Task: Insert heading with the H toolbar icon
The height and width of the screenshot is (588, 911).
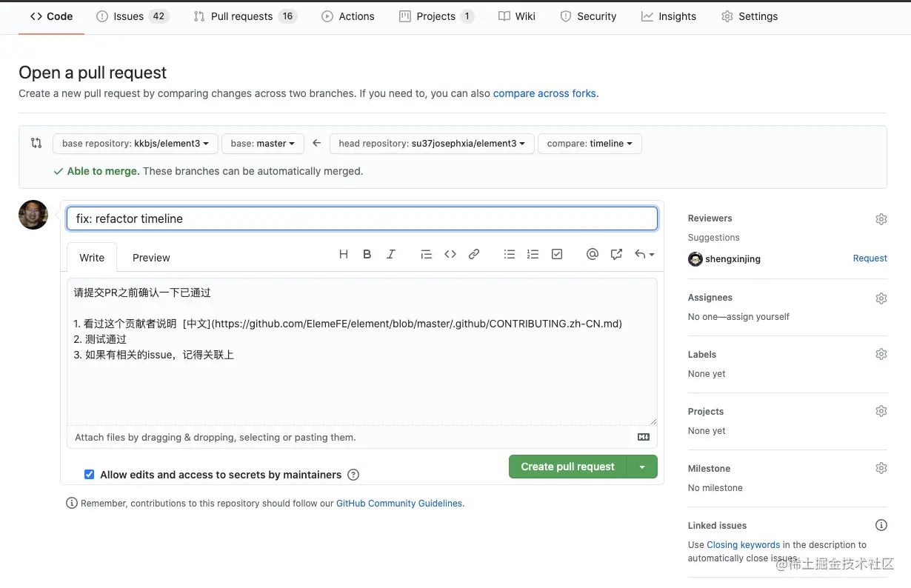Action: [344, 254]
